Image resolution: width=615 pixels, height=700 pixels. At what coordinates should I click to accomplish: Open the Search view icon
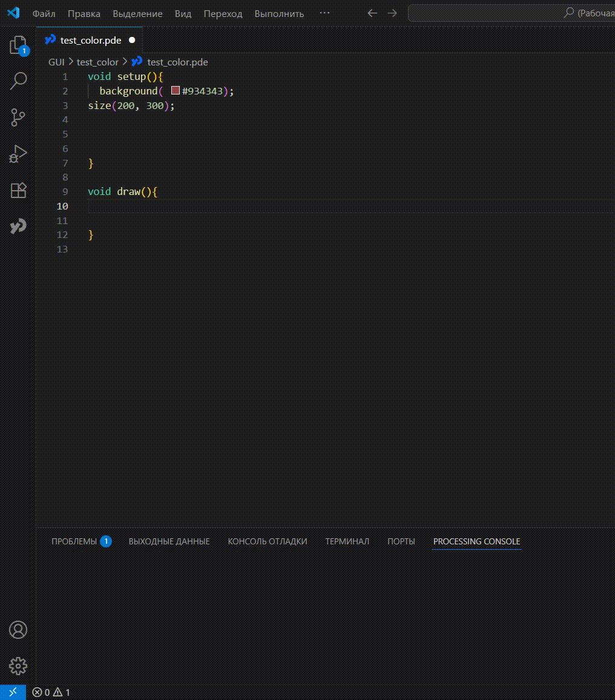click(18, 81)
